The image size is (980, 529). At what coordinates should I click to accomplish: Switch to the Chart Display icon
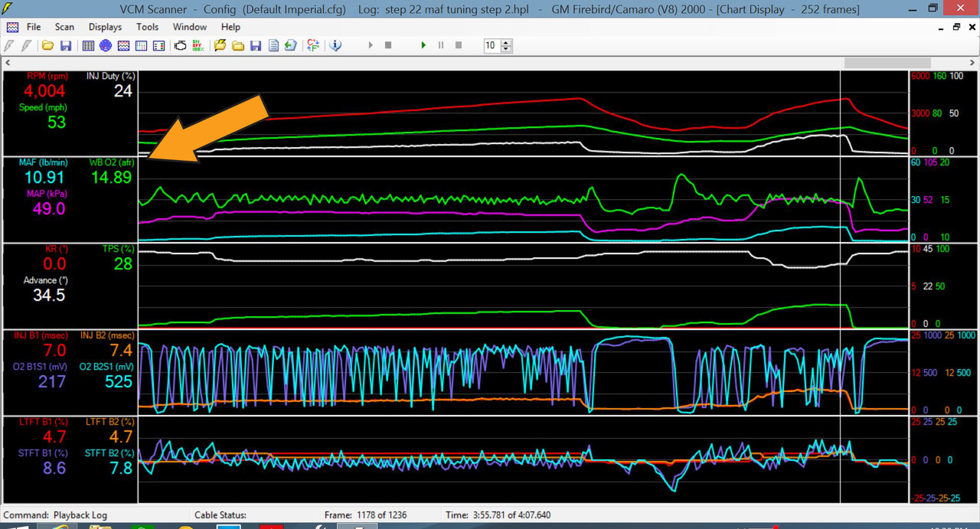(123, 45)
